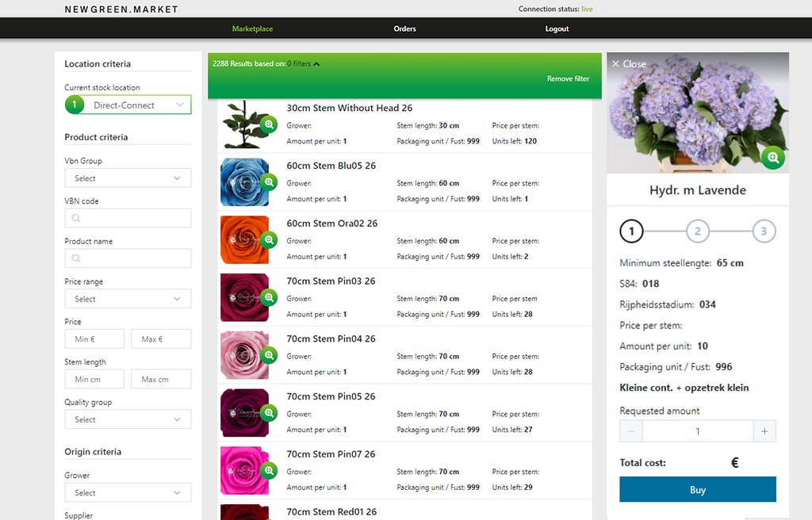Select step 2 in the order stepper
Screen dimensions: 812x520
698,231
